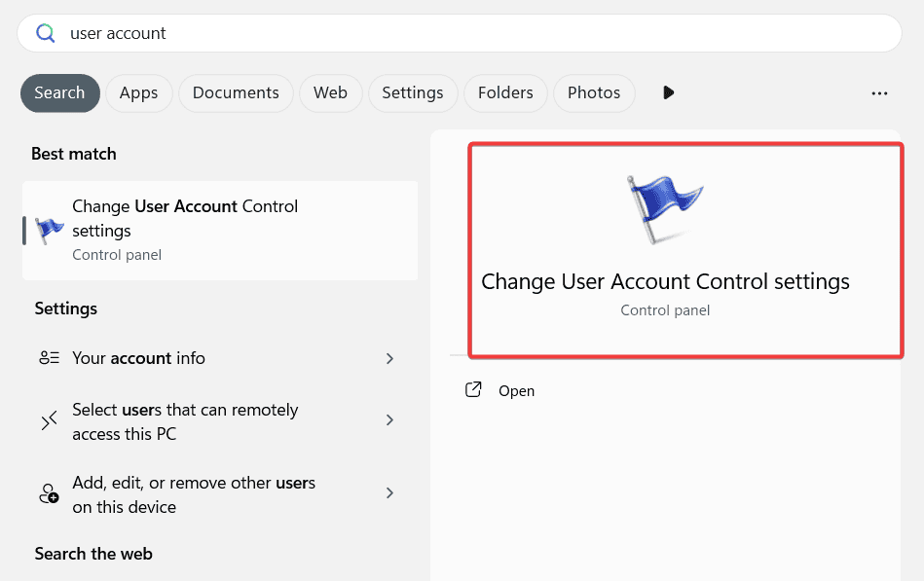
Task: Click 'Control panel' subtitle in preview pane
Action: tap(665, 310)
